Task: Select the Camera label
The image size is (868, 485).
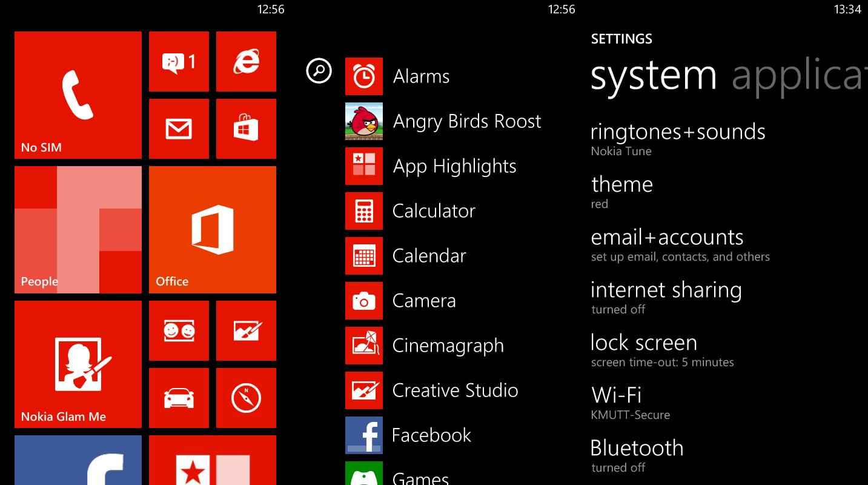Action: coord(424,301)
